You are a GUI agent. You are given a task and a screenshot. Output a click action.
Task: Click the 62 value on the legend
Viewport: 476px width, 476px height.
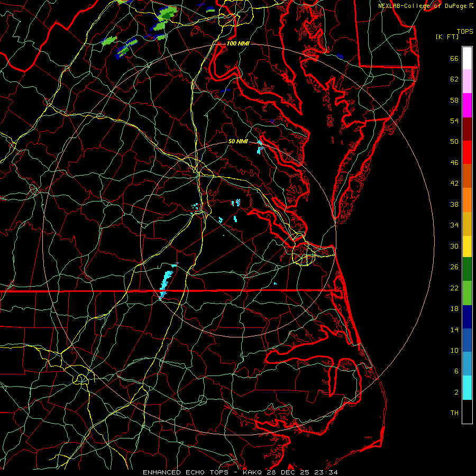(454, 79)
